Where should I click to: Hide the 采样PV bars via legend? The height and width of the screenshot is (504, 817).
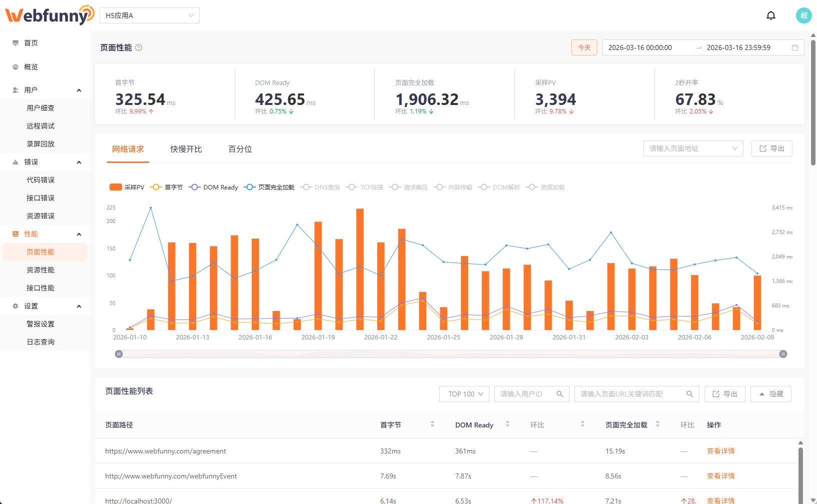[127, 187]
